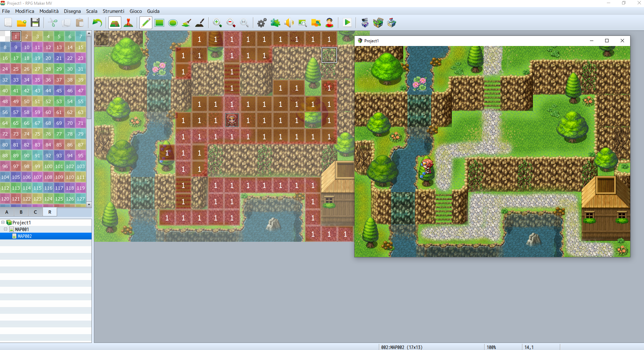
Task: Open the Database with the gears icon
Action: [x=262, y=23]
